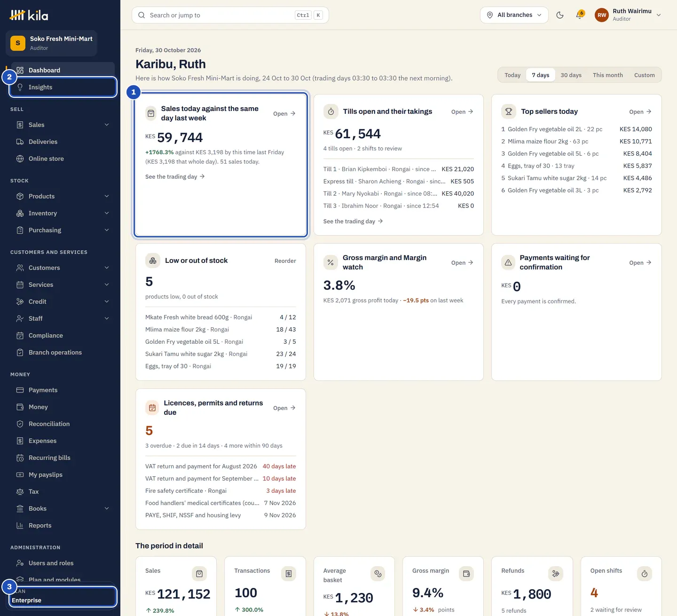
Task: Select This month range
Action: 607,75
